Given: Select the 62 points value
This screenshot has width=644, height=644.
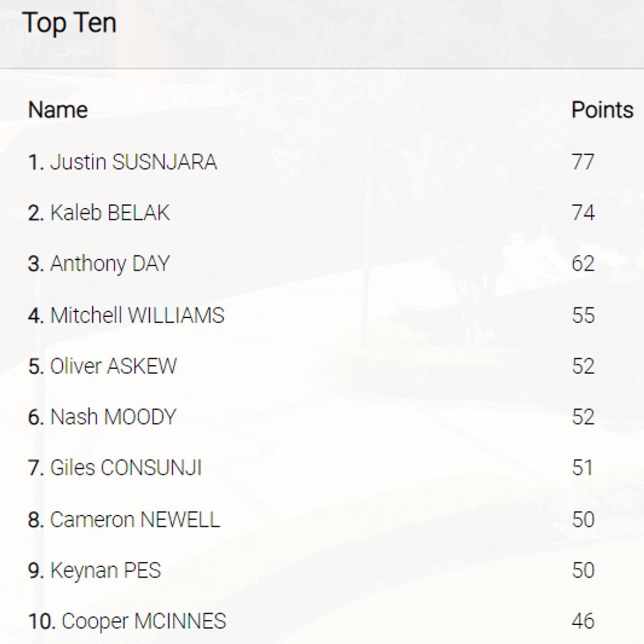Looking at the screenshot, I should (x=583, y=264).
